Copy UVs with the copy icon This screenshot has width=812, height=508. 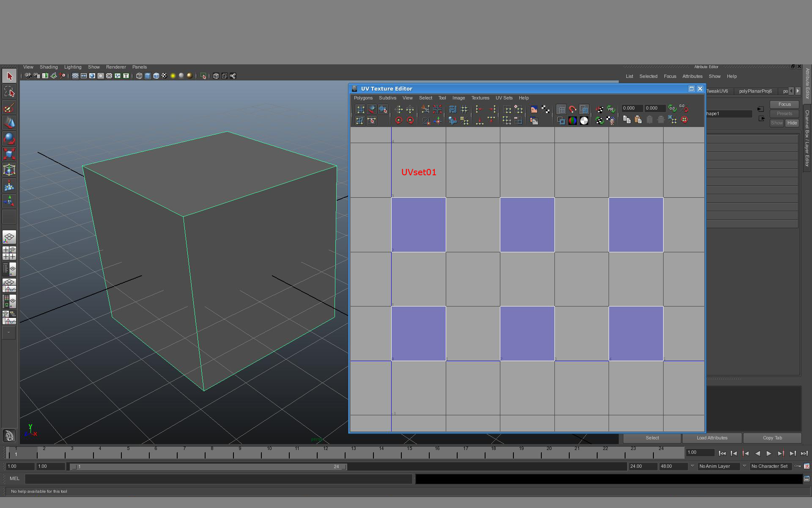pyautogui.click(x=627, y=120)
